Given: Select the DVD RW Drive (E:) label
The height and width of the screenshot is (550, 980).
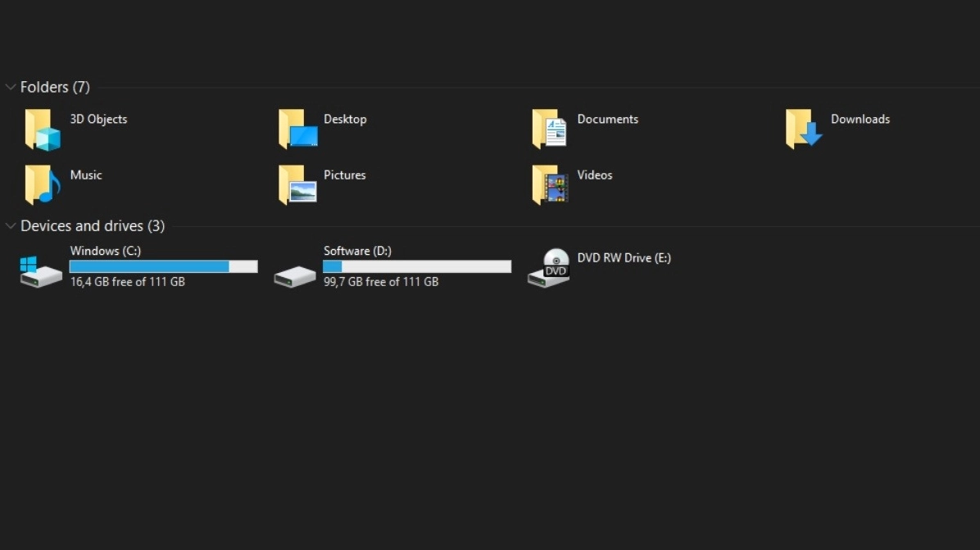Looking at the screenshot, I should 624,257.
